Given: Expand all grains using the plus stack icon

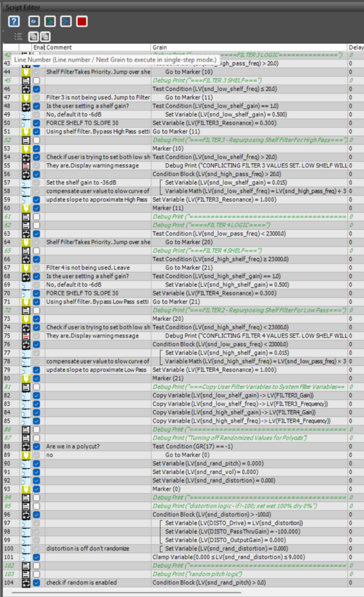Looking at the screenshot, I should [33, 37].
